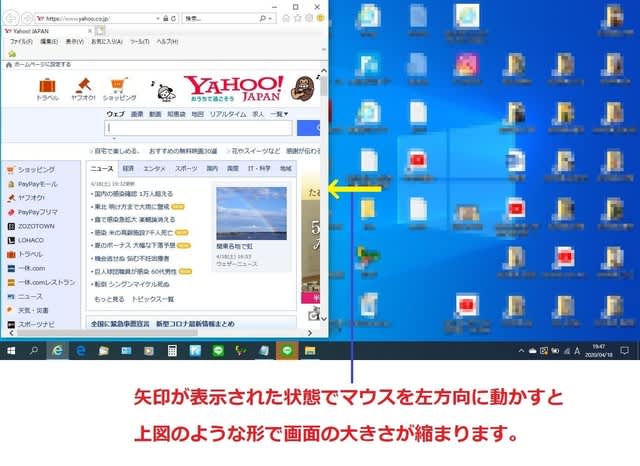Click the Yahoo トラベル suitcase icon

(46, 86)
